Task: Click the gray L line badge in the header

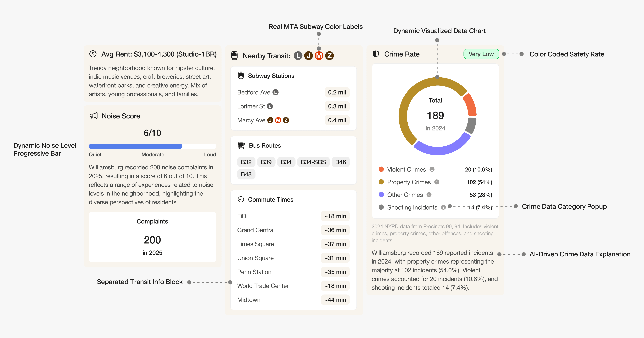Action: point(298,55)
